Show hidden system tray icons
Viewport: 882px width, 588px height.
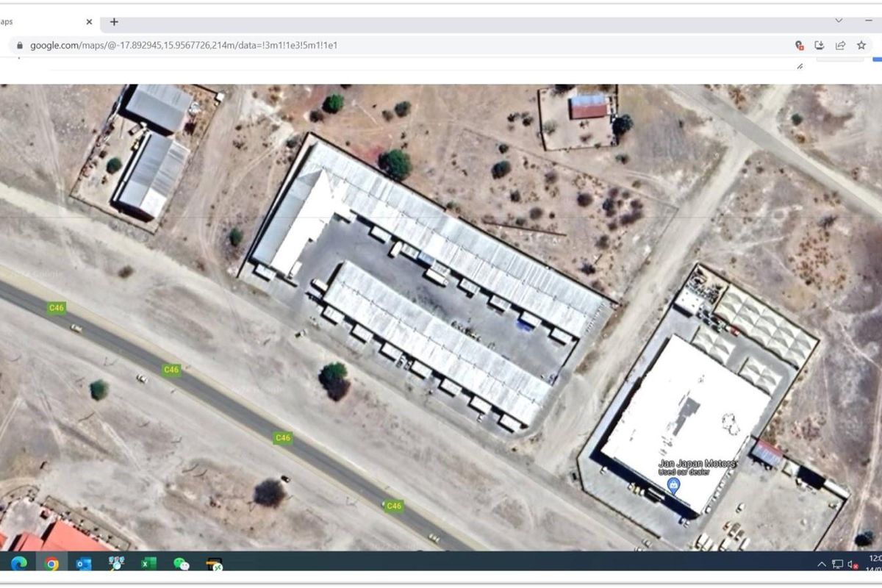point(822,564)
